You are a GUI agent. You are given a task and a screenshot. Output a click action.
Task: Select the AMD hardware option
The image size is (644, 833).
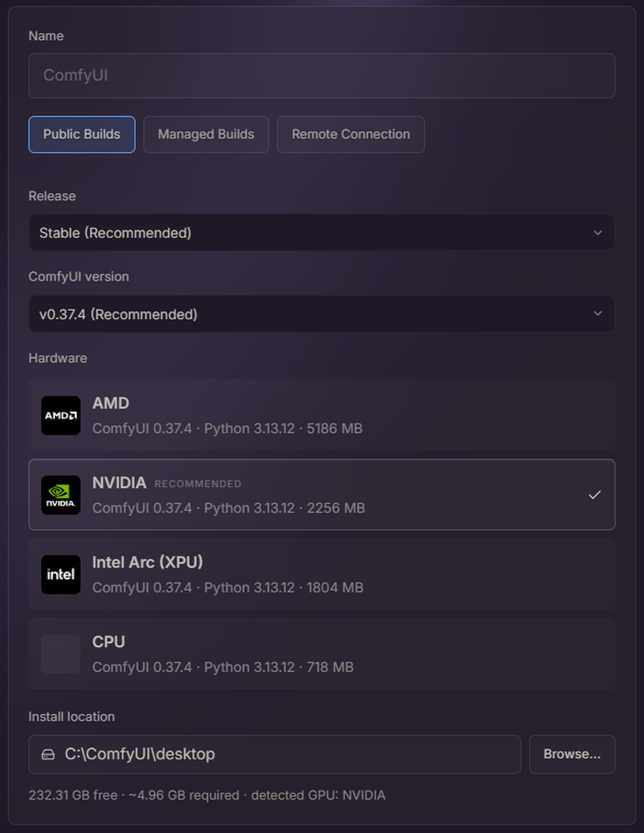click(x=322, y=415)
